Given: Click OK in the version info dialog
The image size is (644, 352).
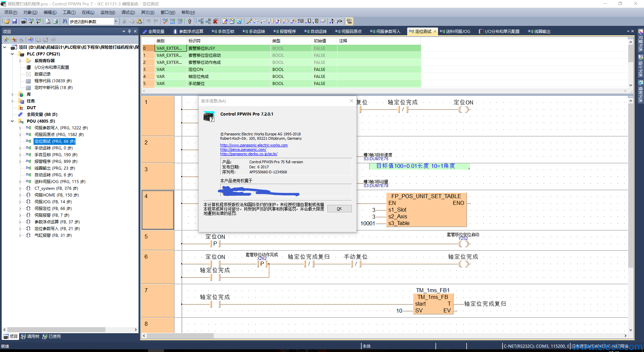Looking at the screenshot, I should coord(339,209).
